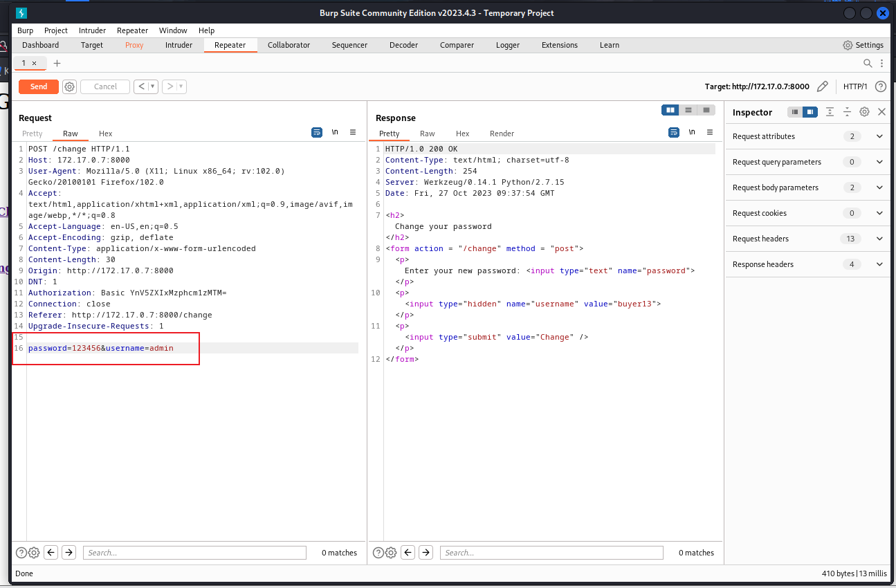The width and height of the screenshot is (896, 588).
Task: Toggle request word wrap icon
Action: [x=317, y=132]
